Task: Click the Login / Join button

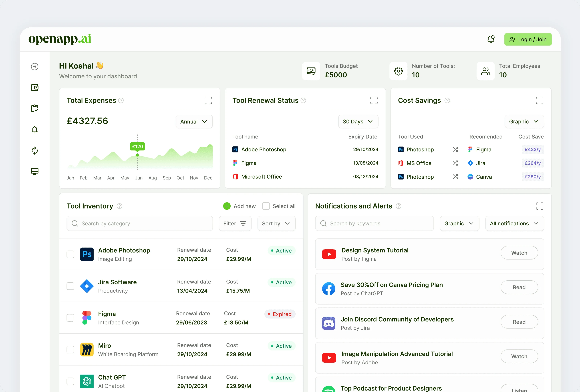Action: click(x=528, y=39)
